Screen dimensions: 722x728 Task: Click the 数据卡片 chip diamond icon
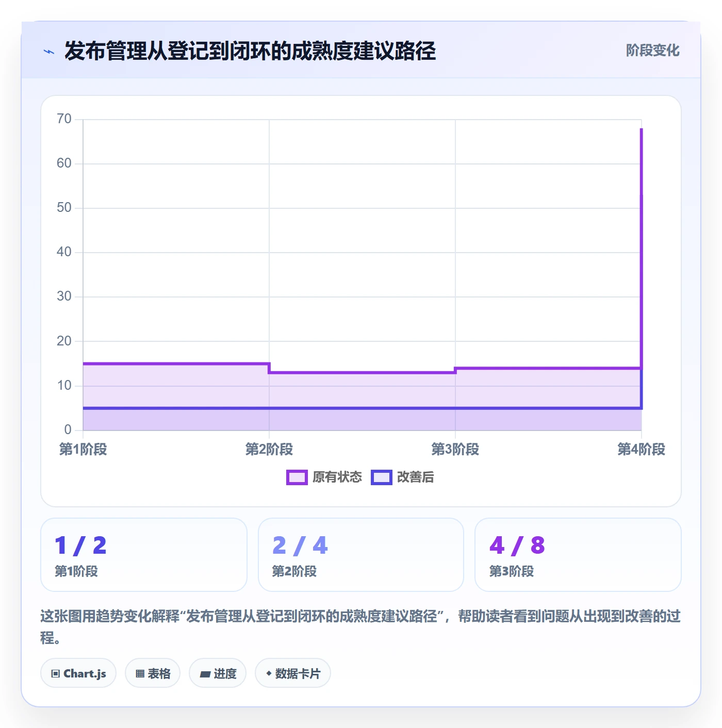[x=269, y=673]
